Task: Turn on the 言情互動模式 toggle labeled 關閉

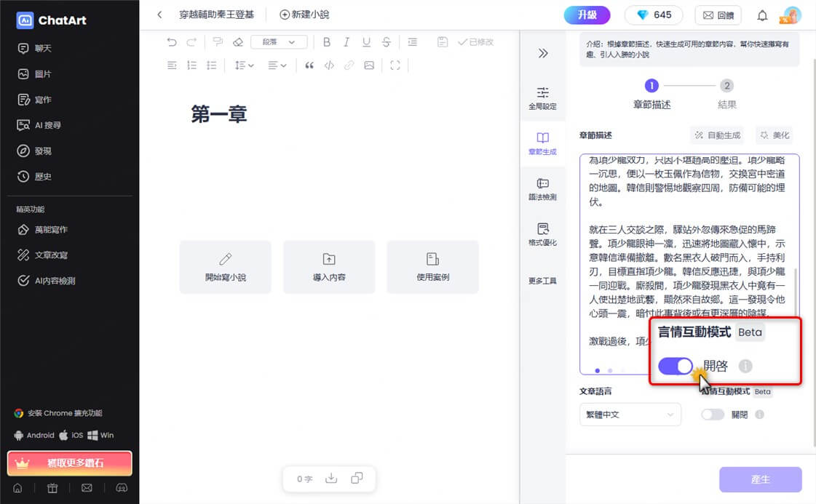Action: (713, 415)
